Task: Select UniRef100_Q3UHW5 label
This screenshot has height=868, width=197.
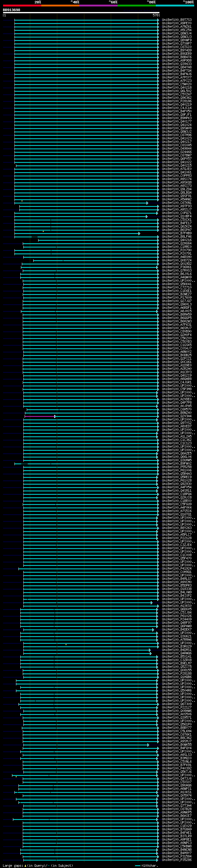Action: pyautogui.click(x=177, y=460)
